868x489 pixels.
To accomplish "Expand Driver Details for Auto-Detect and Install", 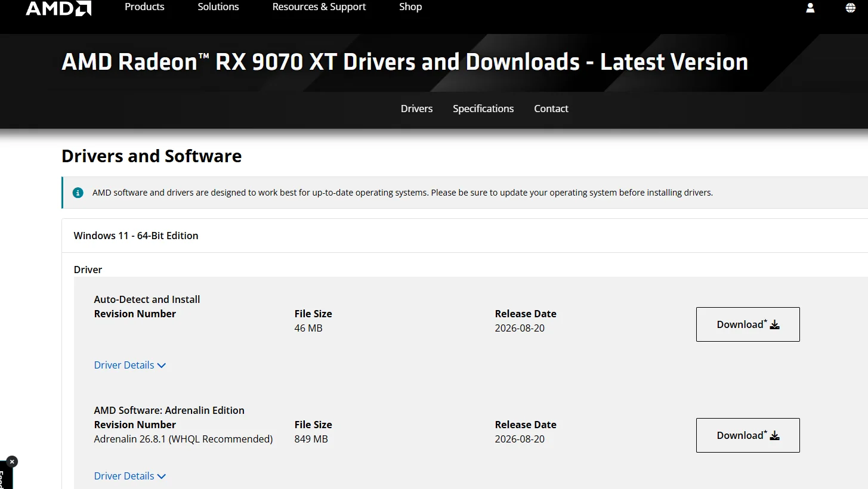I will [x=130, y=365].
